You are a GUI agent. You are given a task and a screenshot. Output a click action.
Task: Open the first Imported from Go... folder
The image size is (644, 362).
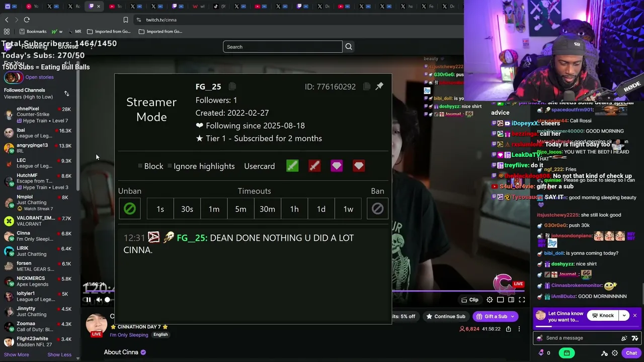[109, 31]
